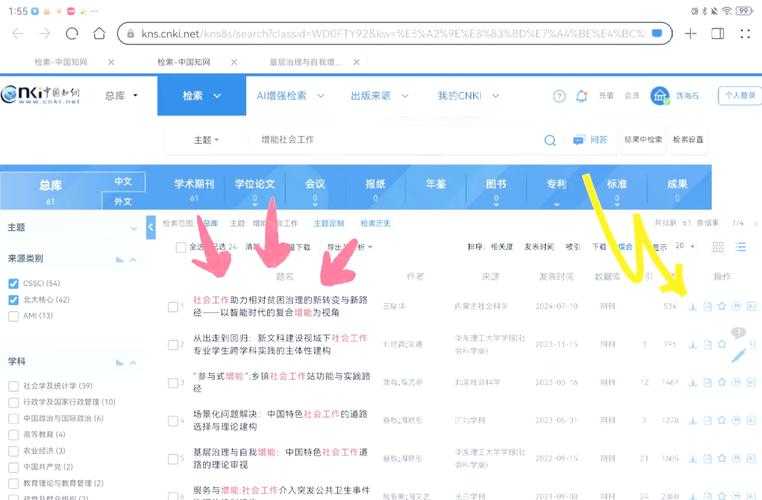Screen dimensions: 762x500
Task: Open a new browser tab with plus
Action: click(691, 34)
